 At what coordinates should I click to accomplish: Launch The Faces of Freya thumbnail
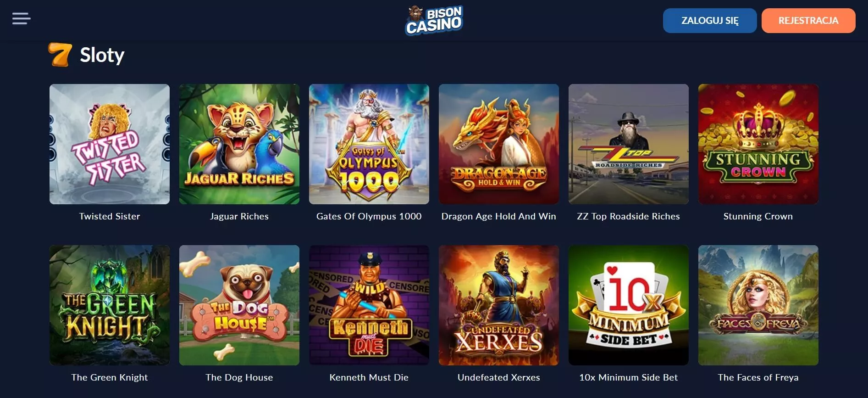758,305
